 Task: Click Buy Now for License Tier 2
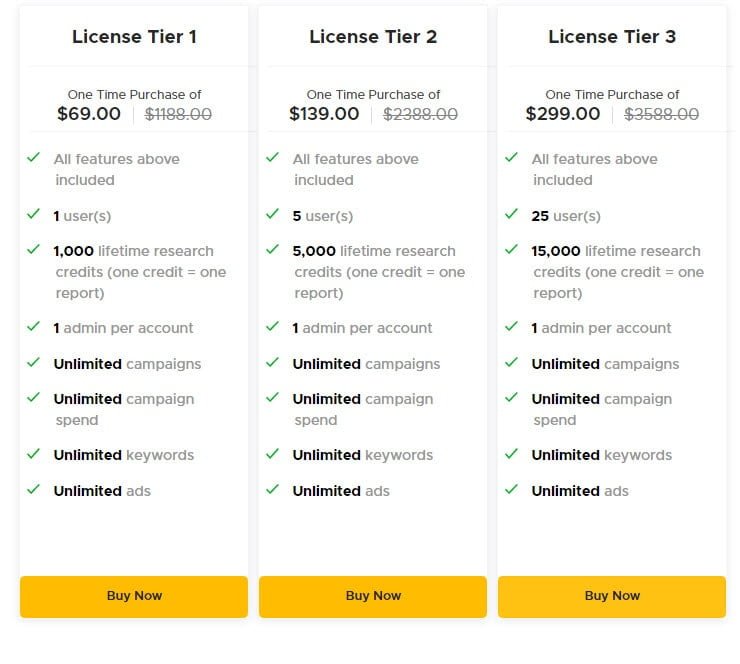[373, 597]
